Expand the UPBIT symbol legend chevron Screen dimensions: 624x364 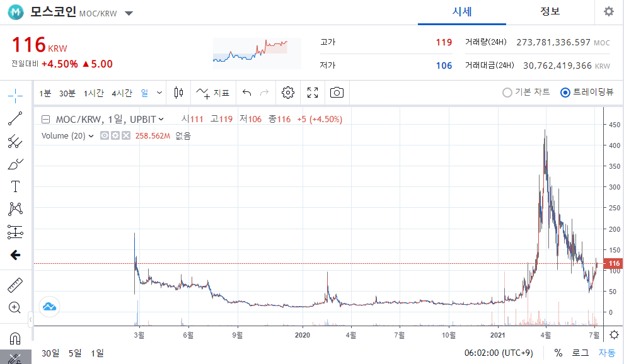coord(161,119)
